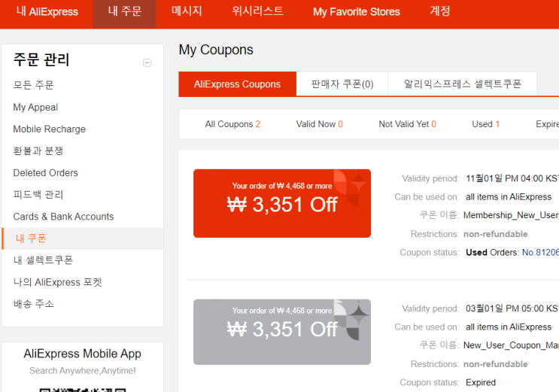Click the 03월01일 PM 05:00 validity period
Image resolution: width=559 pixels, height=392 pixels.
tap(512, 308)
